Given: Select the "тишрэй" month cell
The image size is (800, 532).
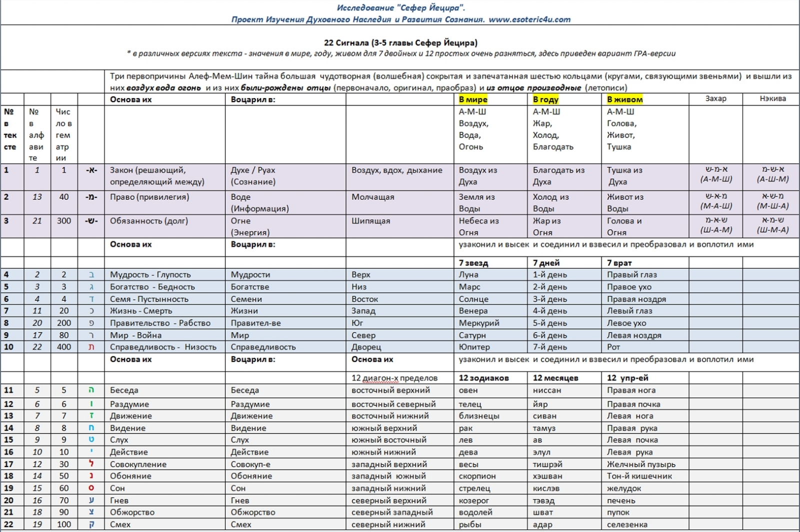Looking at the screenshot, I should click(547, 464).
